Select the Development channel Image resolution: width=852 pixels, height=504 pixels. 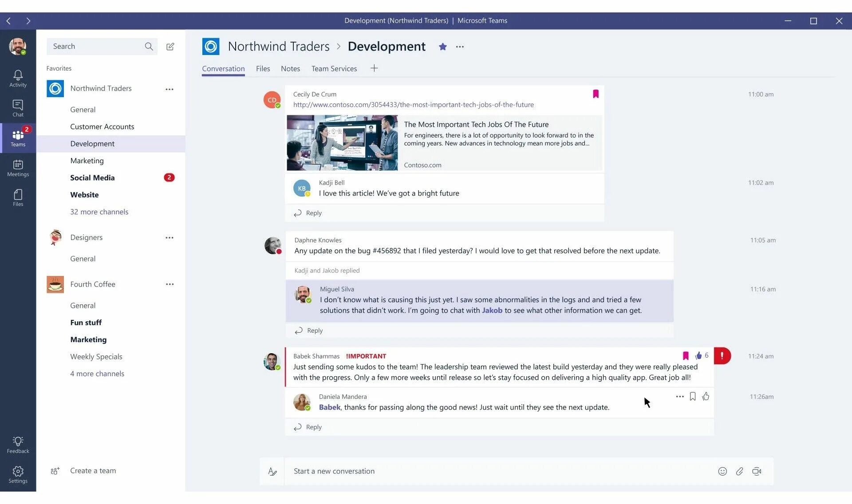pos(110,143)
